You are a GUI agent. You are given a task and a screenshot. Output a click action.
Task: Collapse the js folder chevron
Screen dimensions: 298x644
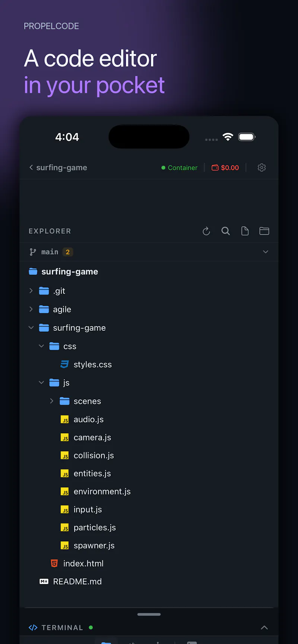pyautogui.click(x=41, y=382)
